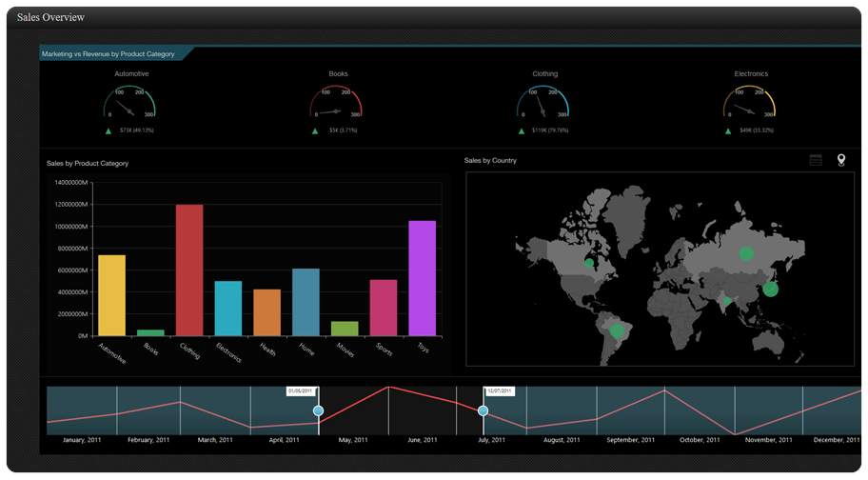Click the left range slider handle at 01/05/2011
The image size is (868, 480).
319,410
